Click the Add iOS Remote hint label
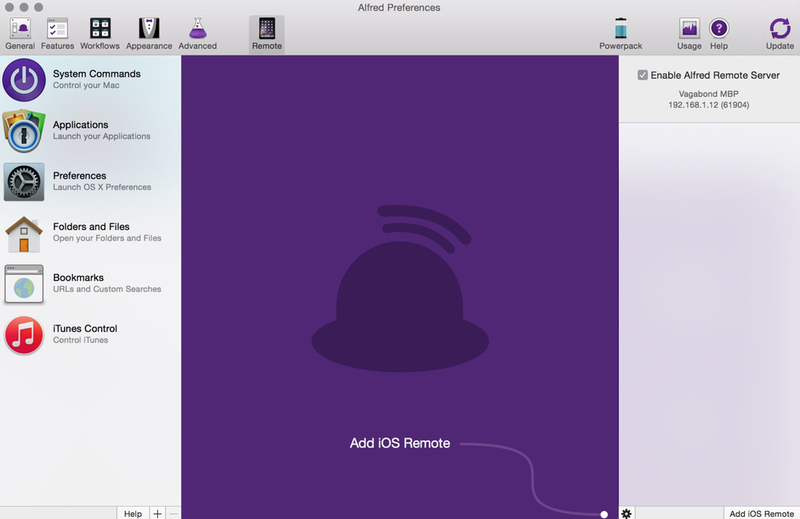This screenshot has height=519, width=800. 400,443
